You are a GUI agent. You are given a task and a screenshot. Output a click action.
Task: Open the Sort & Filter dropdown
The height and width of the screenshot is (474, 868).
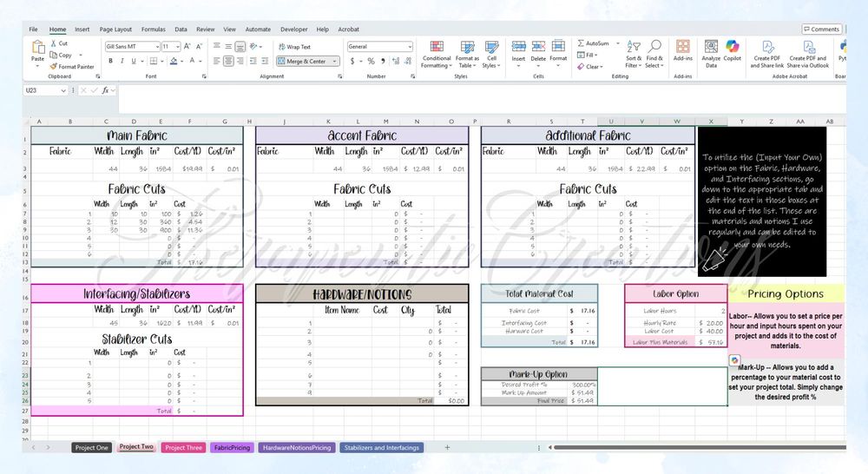pos(634,55)
